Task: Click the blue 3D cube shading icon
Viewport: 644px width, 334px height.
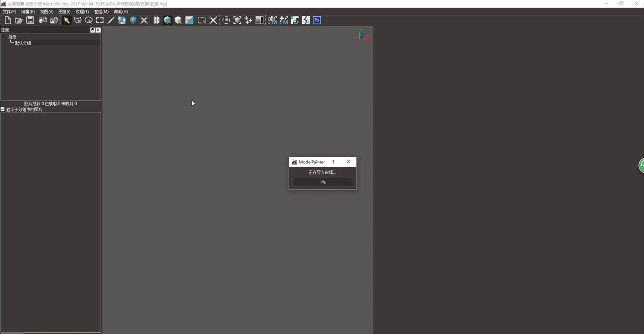Action: pos(133,20)
